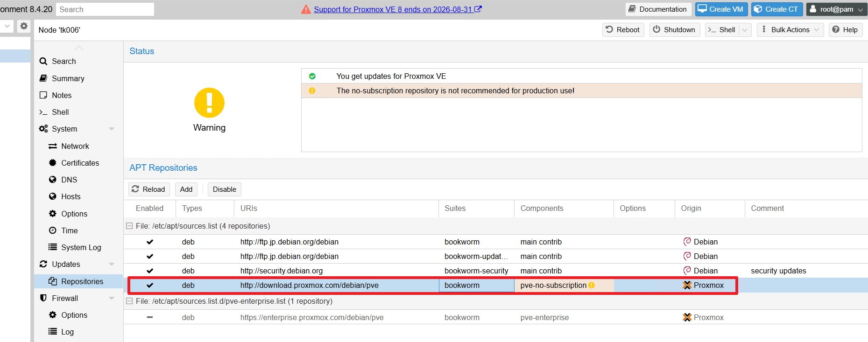Open Proxmox VE 8 support end link

[x=397, y=9]
